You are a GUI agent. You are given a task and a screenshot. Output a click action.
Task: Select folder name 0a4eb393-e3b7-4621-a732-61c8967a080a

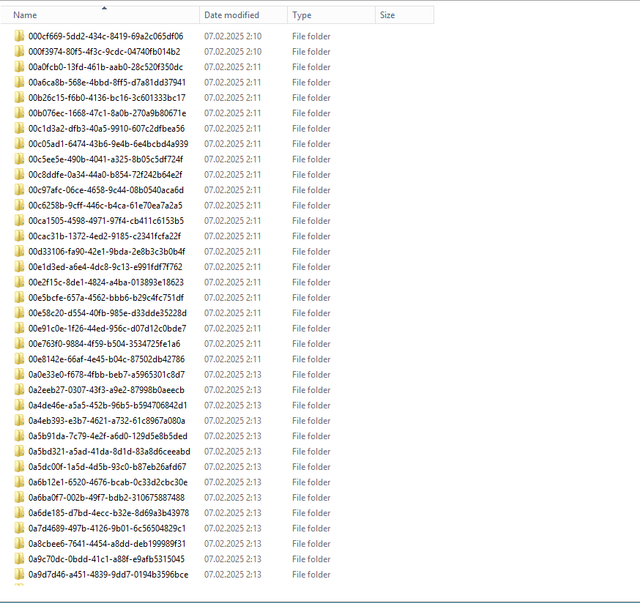[x=107, y=421]
